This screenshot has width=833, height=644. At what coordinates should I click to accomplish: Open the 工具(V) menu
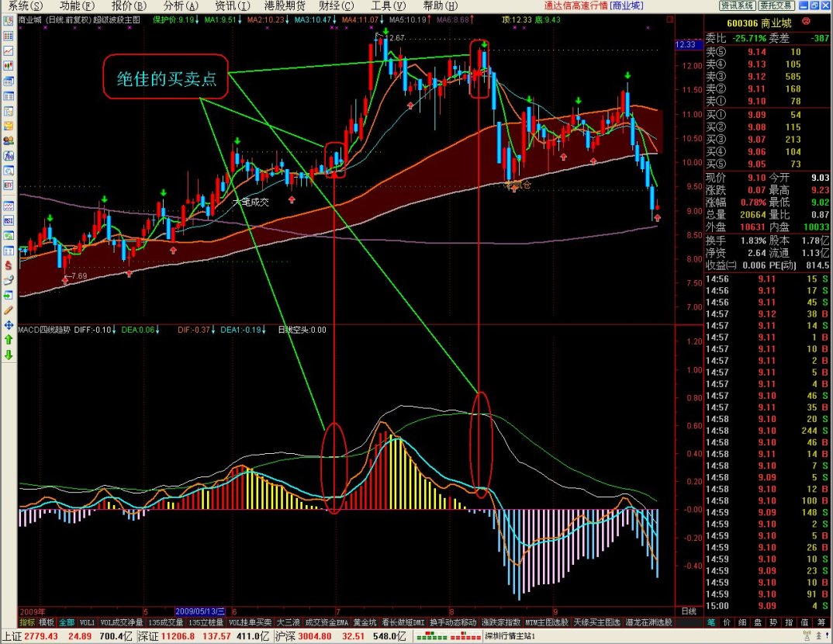[x=389, y=6]
